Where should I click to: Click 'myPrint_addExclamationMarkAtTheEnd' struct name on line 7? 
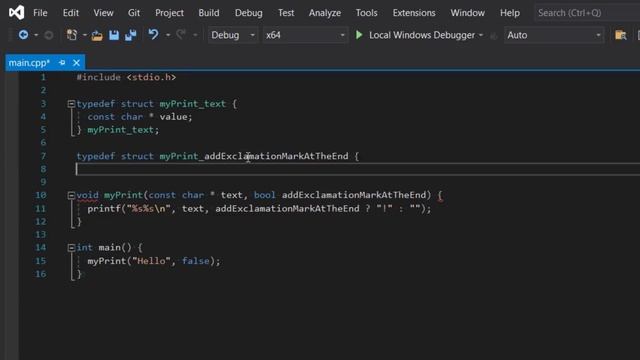click(254, 156)
